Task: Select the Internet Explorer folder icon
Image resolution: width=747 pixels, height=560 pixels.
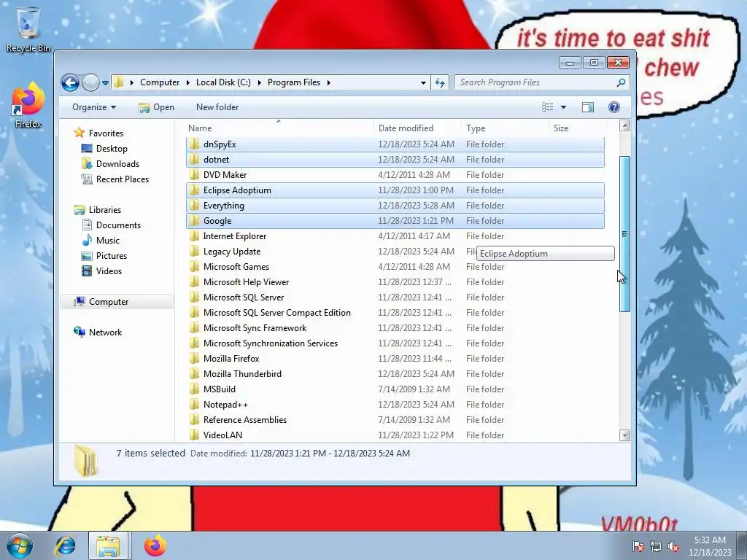Action: [x=194, y=236]
